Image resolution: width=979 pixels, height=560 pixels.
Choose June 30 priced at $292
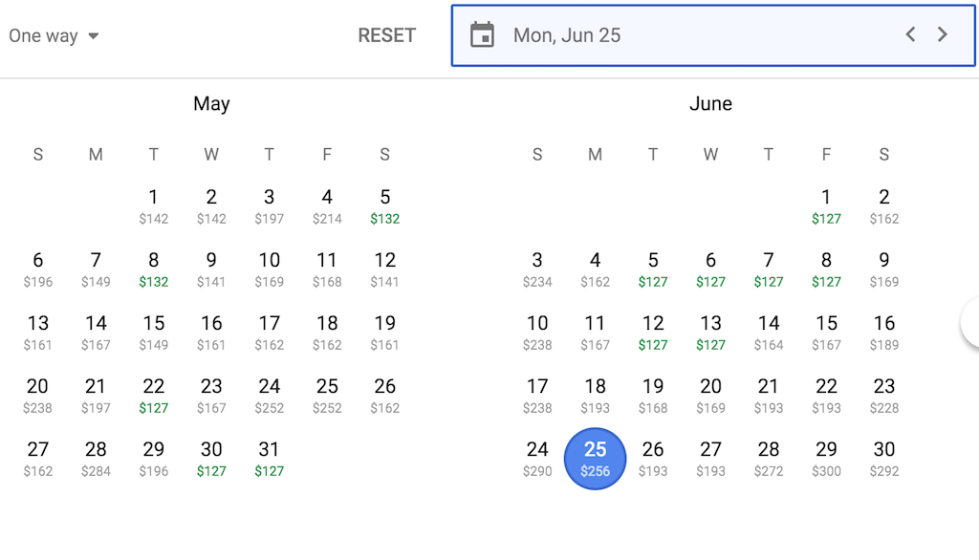[884, 459]
